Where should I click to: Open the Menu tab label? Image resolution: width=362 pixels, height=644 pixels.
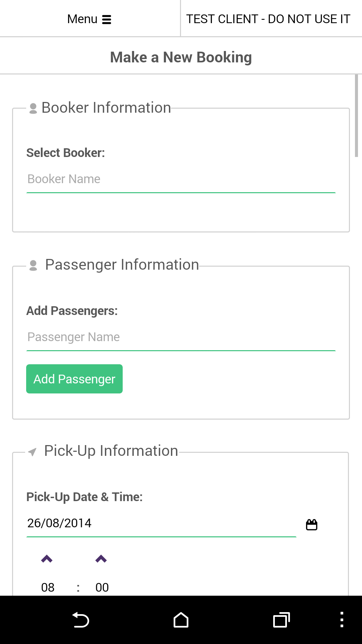click(82, 19)
